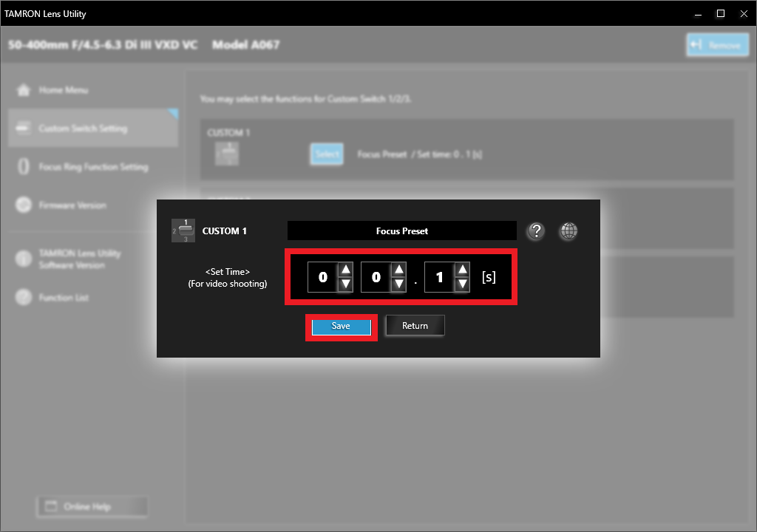Decrease the first Set Time digit with its down arrow

346,284
